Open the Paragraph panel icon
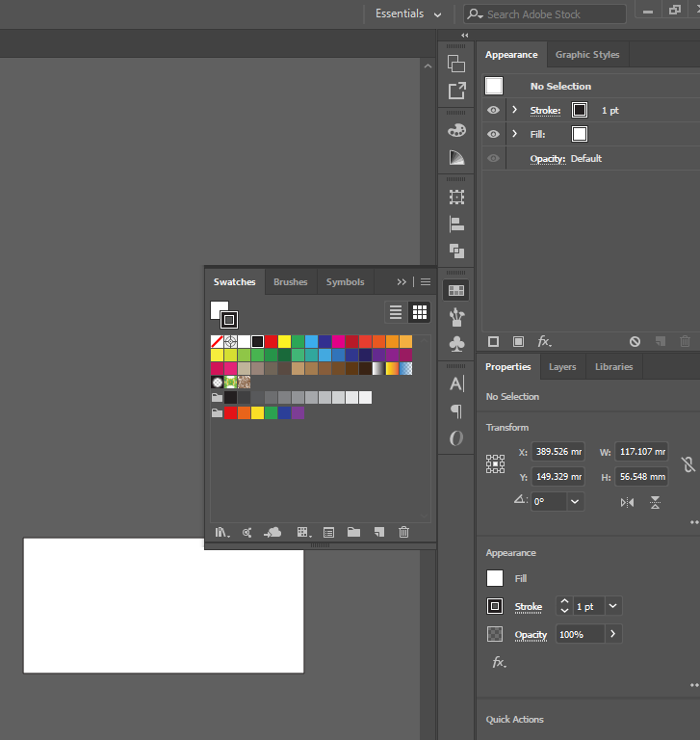This screenshot has width=700, height=740. point(456,411)
